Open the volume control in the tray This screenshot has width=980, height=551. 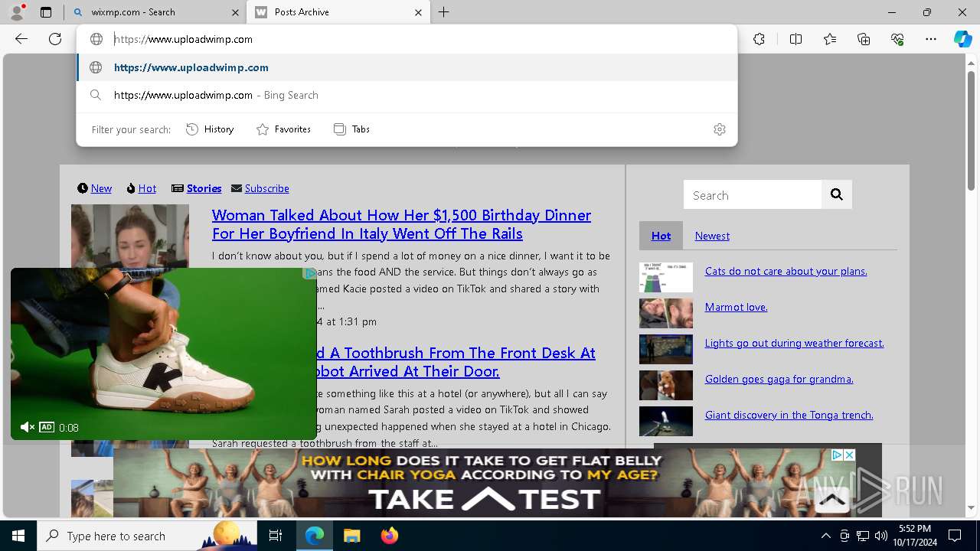click(x=880, y=536)
